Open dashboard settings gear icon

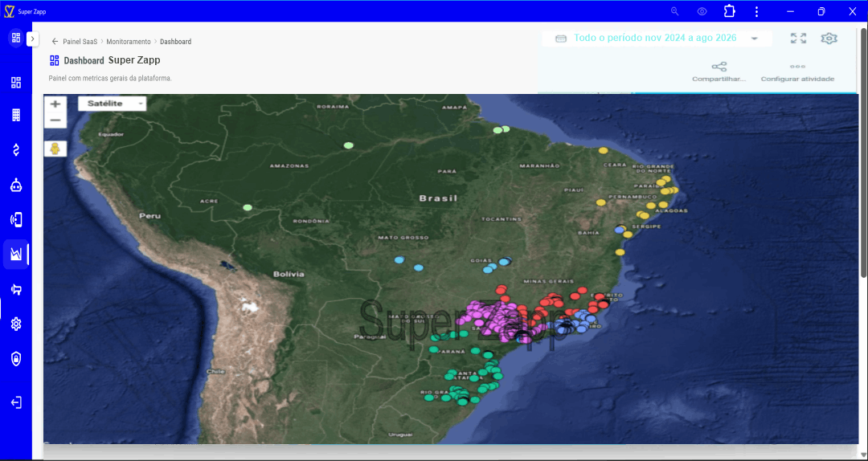(829, 39)
